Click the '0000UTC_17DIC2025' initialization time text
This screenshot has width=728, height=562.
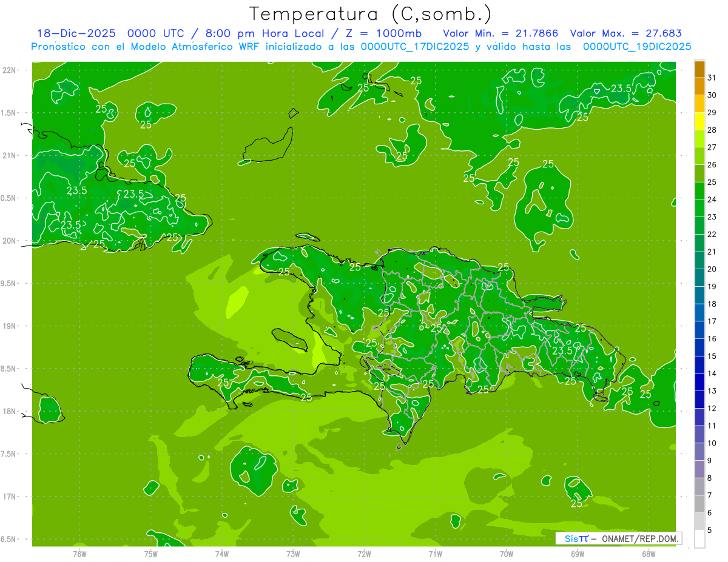pyautogui.click(x=415, y=47)
